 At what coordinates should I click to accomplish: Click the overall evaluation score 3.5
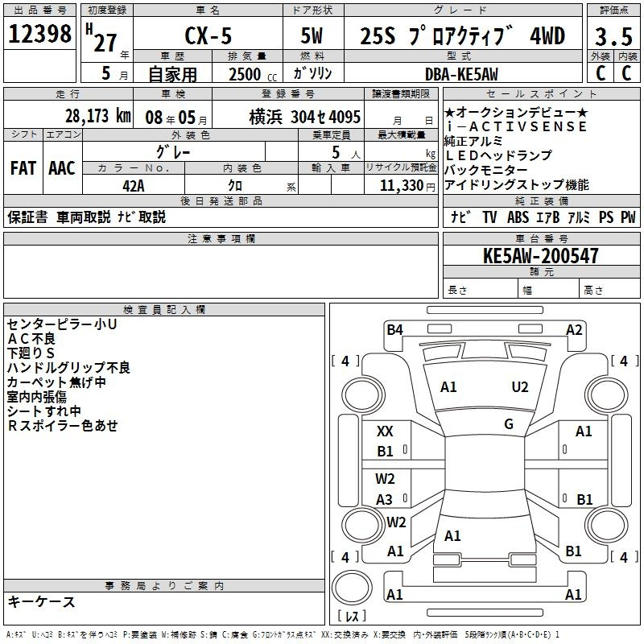(613, 37)
